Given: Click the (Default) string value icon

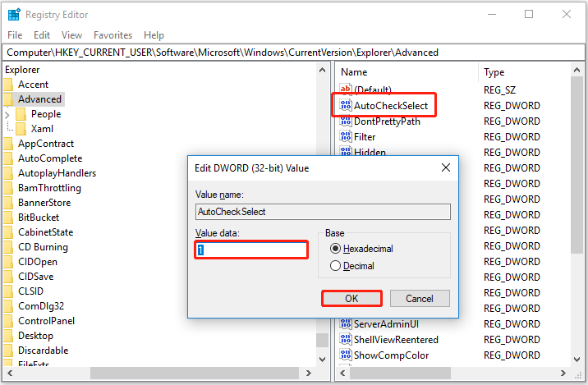Looking at the screenshot, I should [346, 89].
